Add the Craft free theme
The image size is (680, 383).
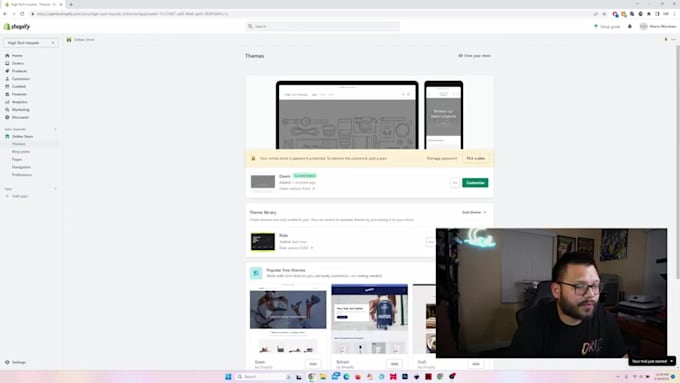pos(475,364)
